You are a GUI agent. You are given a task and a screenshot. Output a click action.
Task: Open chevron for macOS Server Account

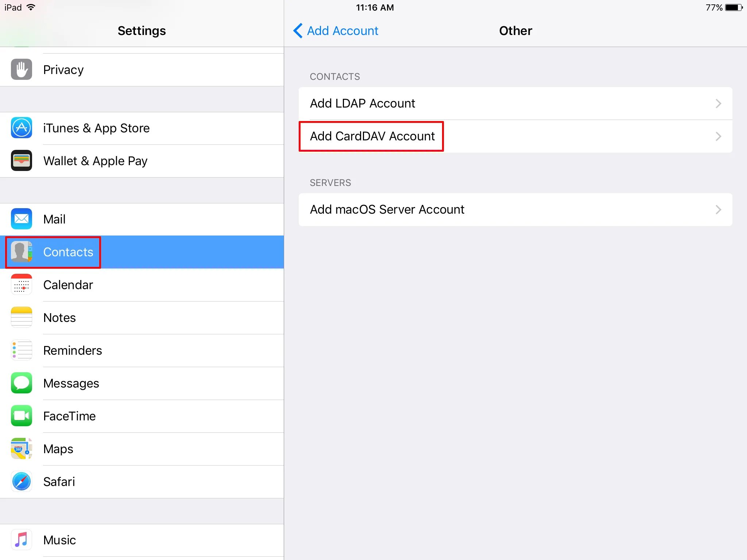[x=718, y=210]
